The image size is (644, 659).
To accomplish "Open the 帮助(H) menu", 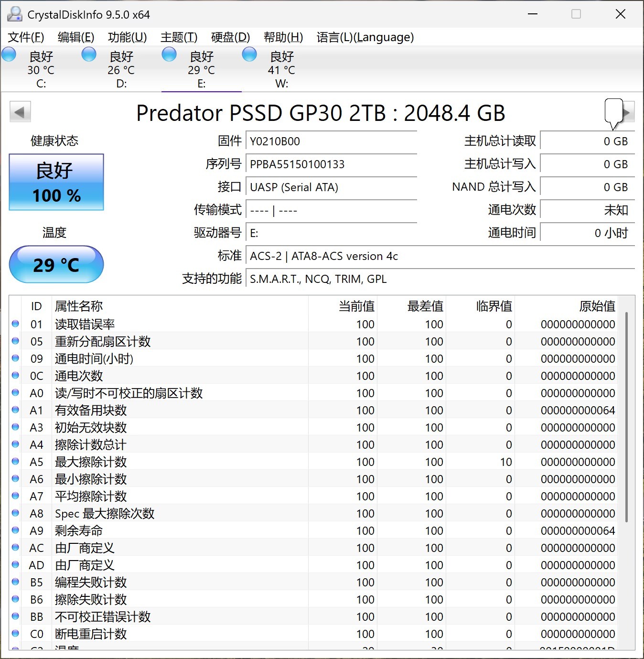I will pyautogui.click(x=283, y=37).
